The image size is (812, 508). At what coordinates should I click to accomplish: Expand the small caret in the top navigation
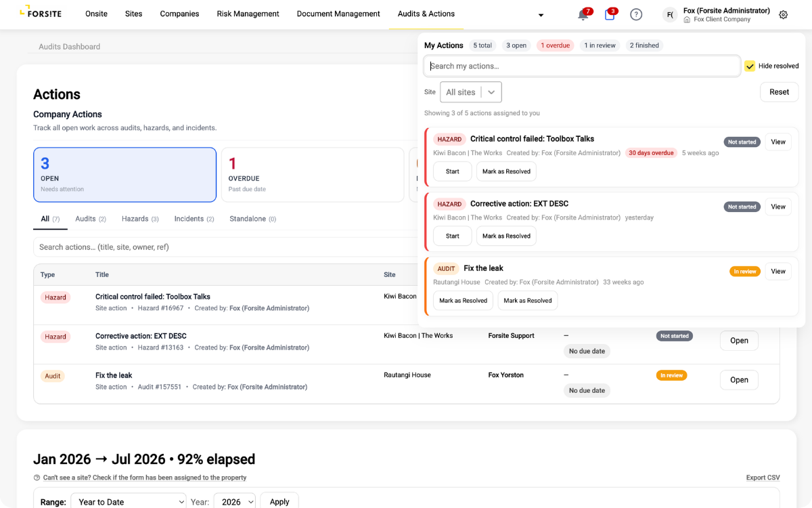tap(541, 15)
